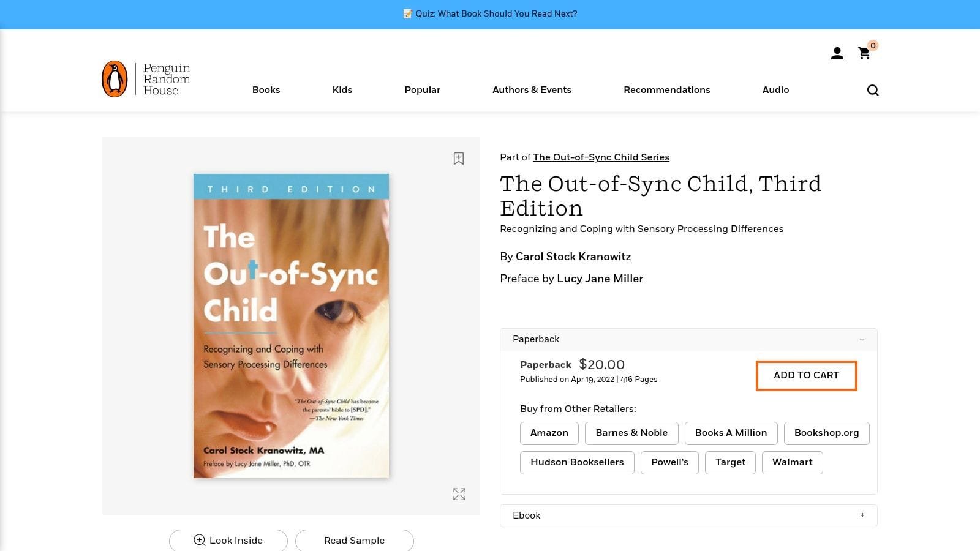Add the paperback to cart
The height and width of the screenshot is (551, 980).
pyautogui.click(x=806, y=375)
